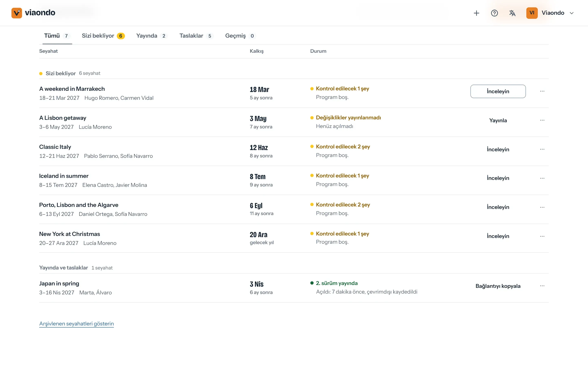Click the plus icon to add a trip
This screenshot has height=368, width=588.
click(x=476, y=13)
